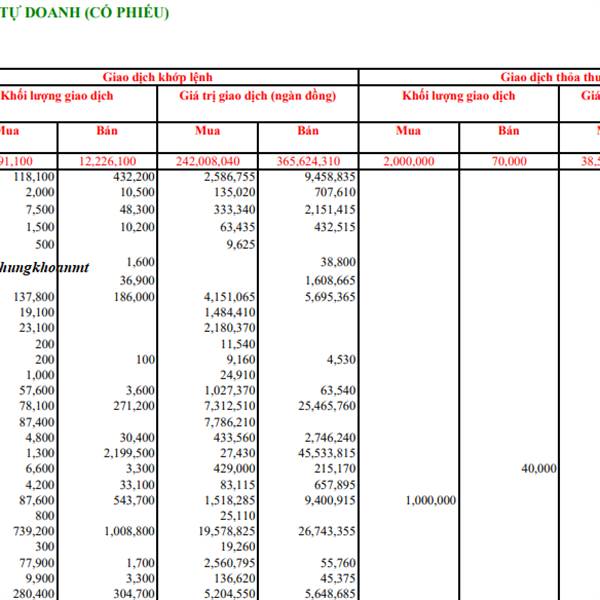Viewport: 600px width, 600px height.
Task: Select the red total 70,000
Action: [509, 161]
